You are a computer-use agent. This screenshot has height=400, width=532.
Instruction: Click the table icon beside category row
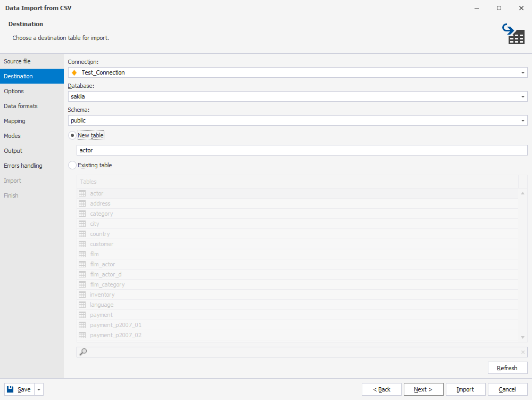pos(82,214)
